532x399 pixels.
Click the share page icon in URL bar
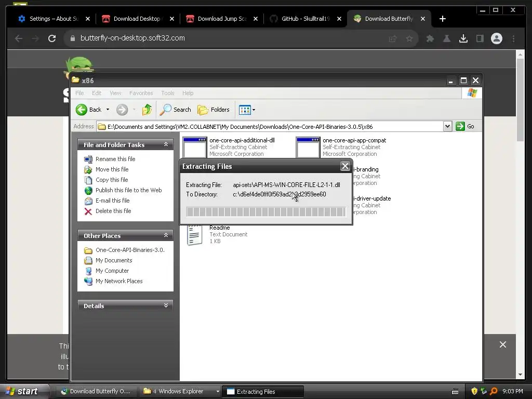[393, 38]
